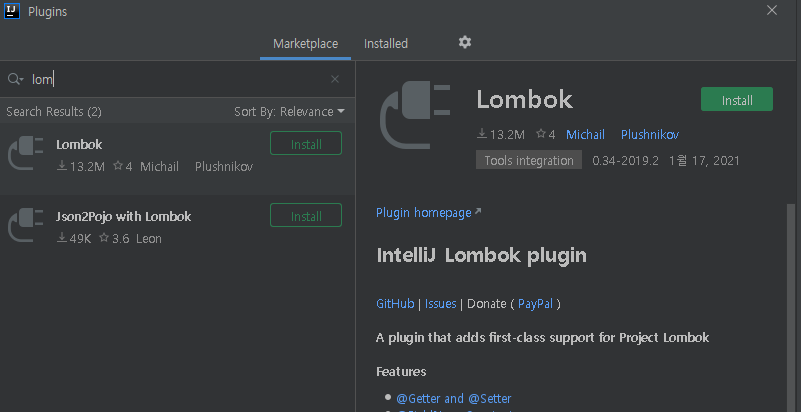
Task: Click the Features heading
Action: tap(401, 371)
